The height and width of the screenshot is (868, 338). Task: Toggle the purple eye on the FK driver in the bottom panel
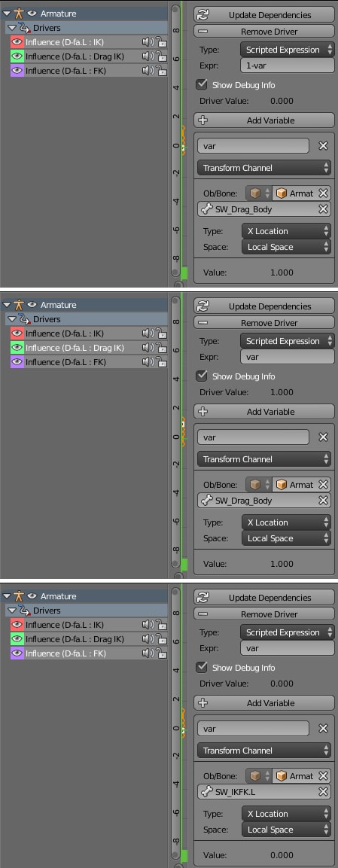point(17,653)
